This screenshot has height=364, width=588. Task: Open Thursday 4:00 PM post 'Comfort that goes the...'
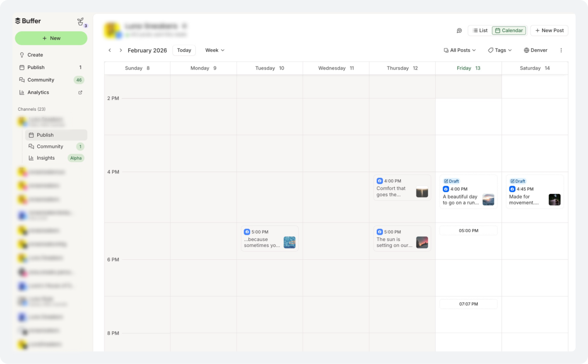pyautogui.click(x=402, y=188)
